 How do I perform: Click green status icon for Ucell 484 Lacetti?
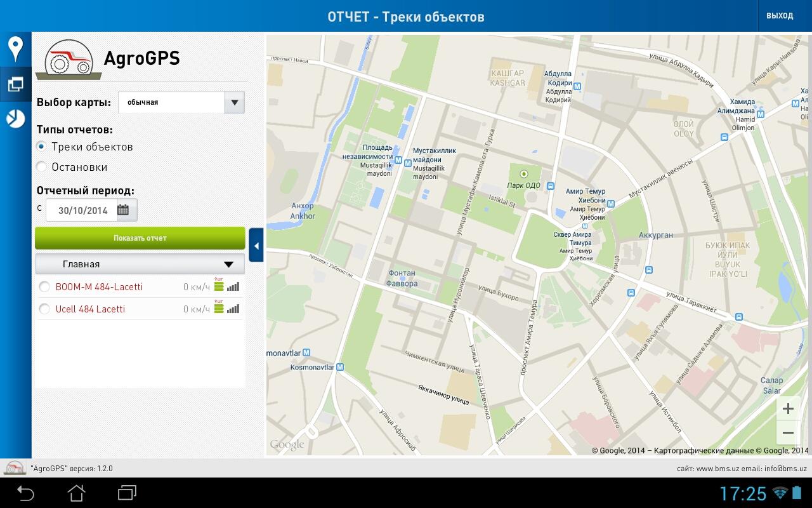coord(219,309)
